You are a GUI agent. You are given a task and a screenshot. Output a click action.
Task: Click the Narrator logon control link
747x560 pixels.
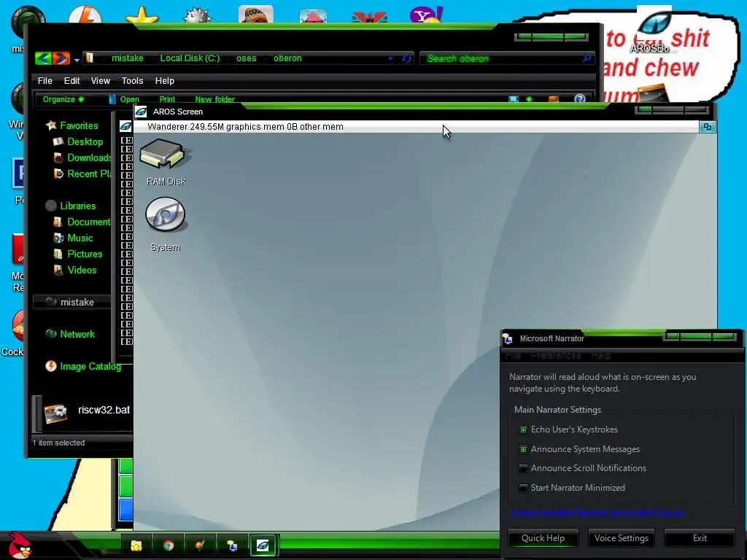coord(598,513)
